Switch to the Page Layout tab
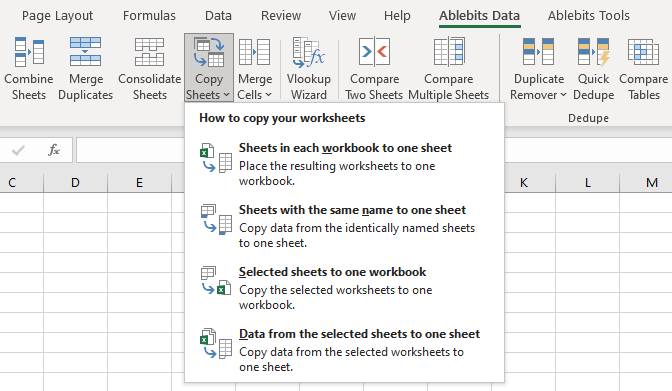Image resolution: width=672 pixels, height=391 pixels. coord(57,16)
